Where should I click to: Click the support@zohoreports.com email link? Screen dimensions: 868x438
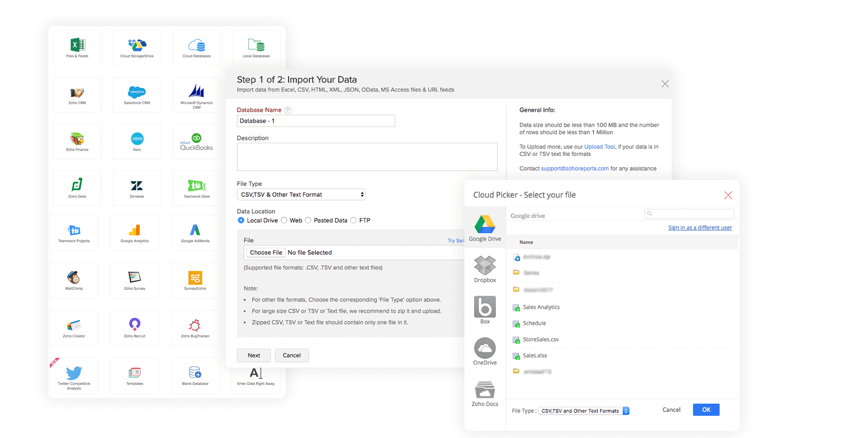[x=574, y=168]
